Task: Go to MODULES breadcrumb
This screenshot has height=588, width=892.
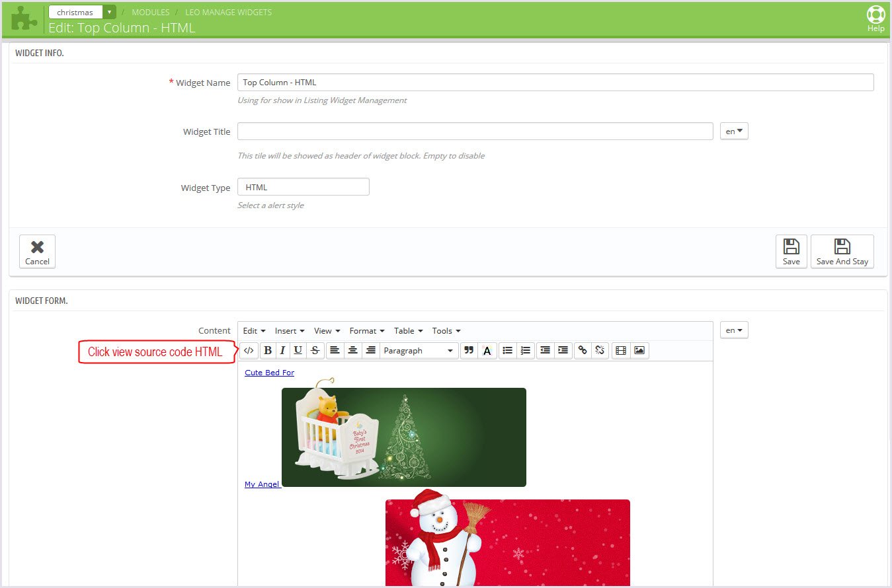Action: 151,13
